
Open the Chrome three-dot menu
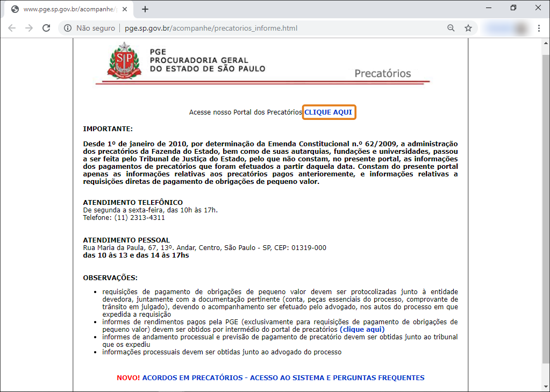tap(539, 28)
